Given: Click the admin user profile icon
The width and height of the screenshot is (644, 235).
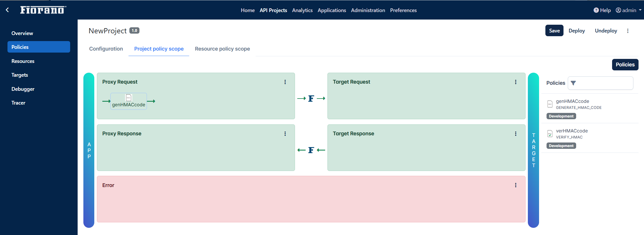Looking at the screenshot, I should point(618,10).
